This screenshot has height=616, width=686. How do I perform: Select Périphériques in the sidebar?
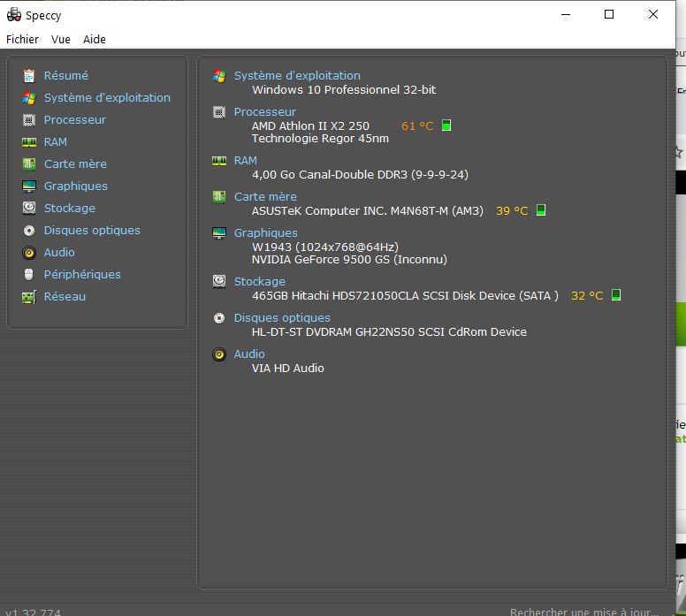(82, 274)
